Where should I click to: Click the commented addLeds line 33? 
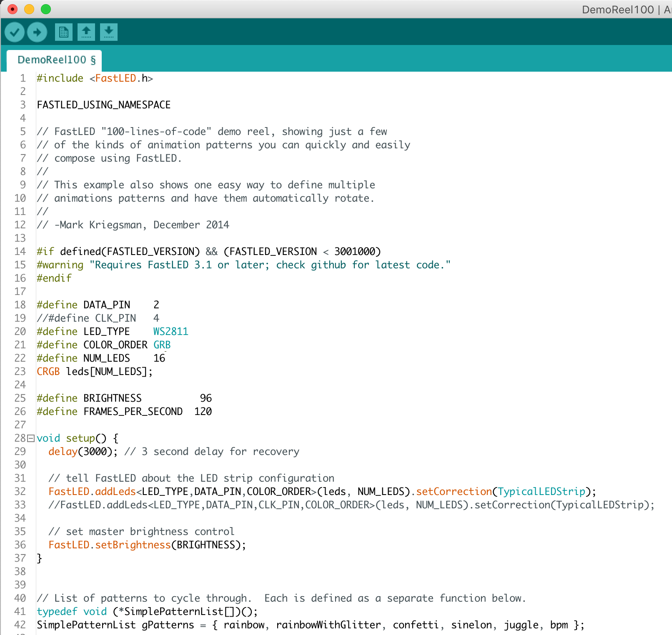[x=351, y=505]
